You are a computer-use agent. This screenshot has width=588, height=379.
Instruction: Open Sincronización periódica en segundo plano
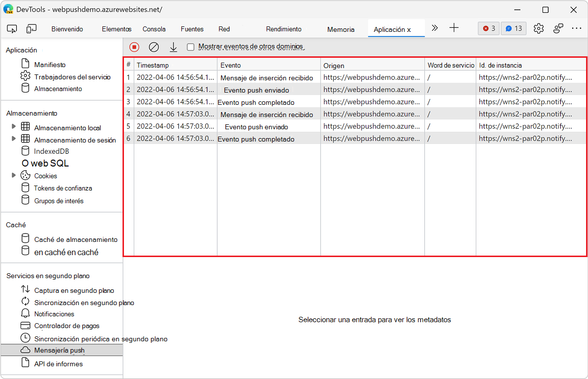click(100, 338)
